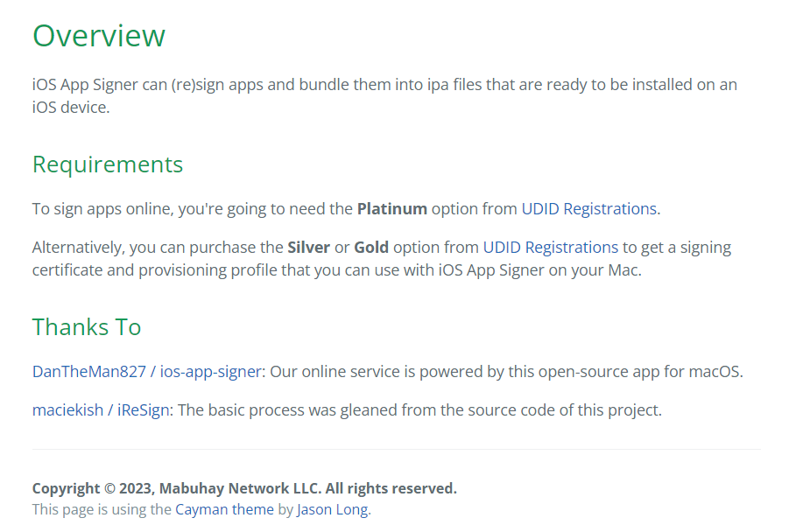The height and width of the screenshot is (532, 803).
Task: Open the DanTheMan827 / ios-app-signer link
Action: click(147, 372)
